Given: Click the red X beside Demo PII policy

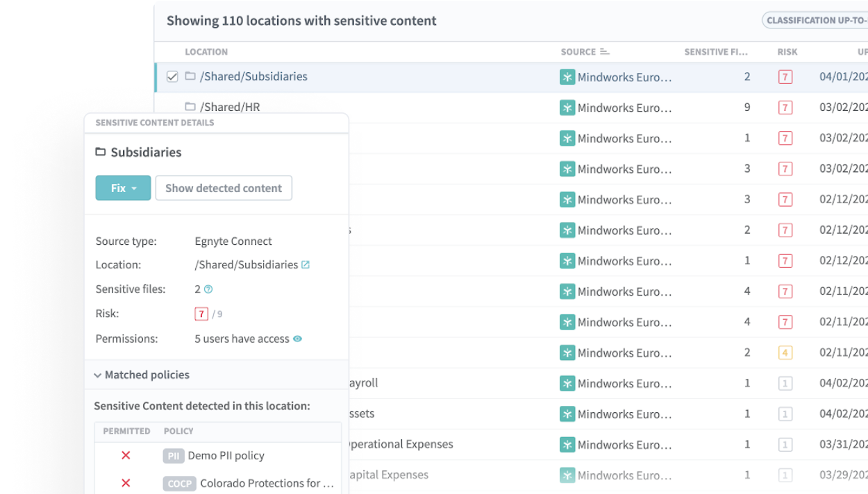Looking at the screenshot, I should 126,456.
